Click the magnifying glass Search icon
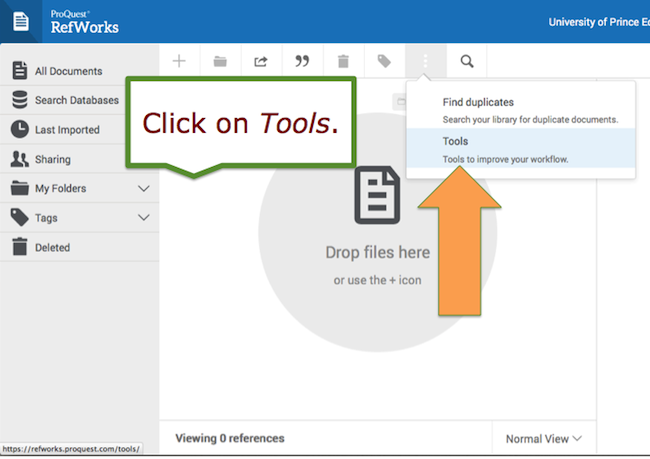 [x=467, y=61]
